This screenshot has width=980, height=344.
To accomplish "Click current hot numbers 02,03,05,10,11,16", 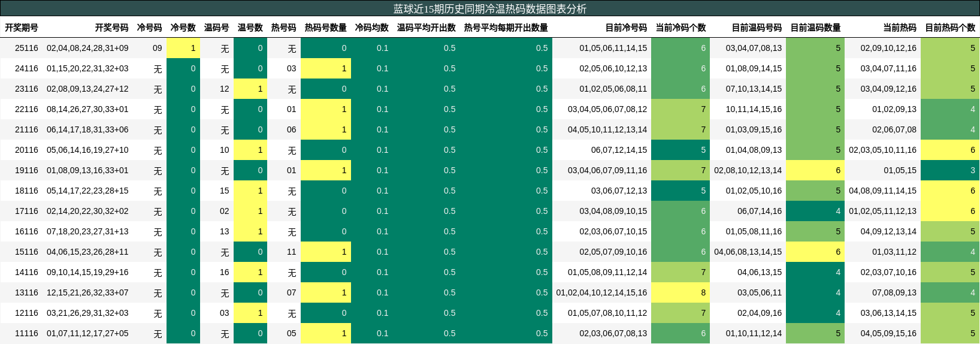I will tap(882, 150).
